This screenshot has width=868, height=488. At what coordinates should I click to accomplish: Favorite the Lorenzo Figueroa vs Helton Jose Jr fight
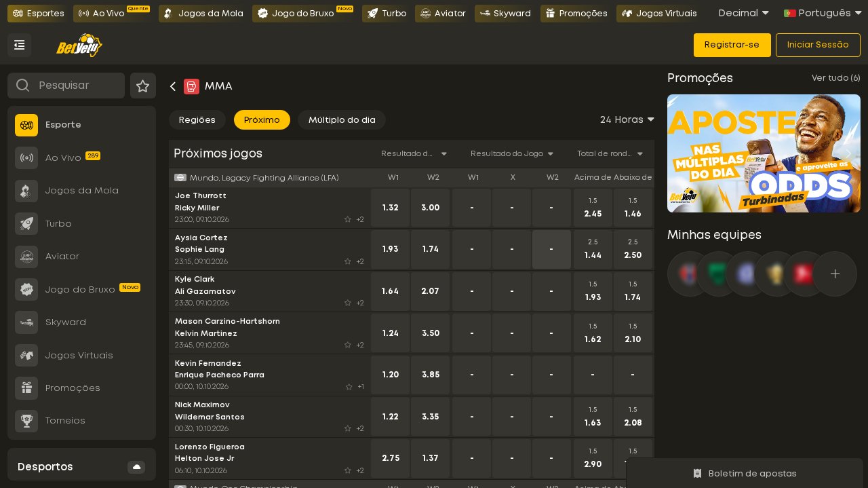pyautogui.click(x=348, y=470)
